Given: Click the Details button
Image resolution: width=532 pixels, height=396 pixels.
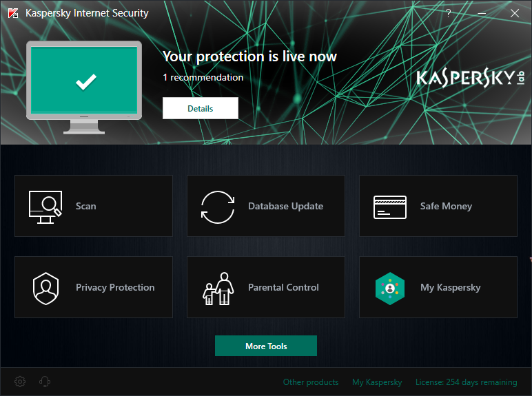Looking at the screenshot, I should coord(200,108).
